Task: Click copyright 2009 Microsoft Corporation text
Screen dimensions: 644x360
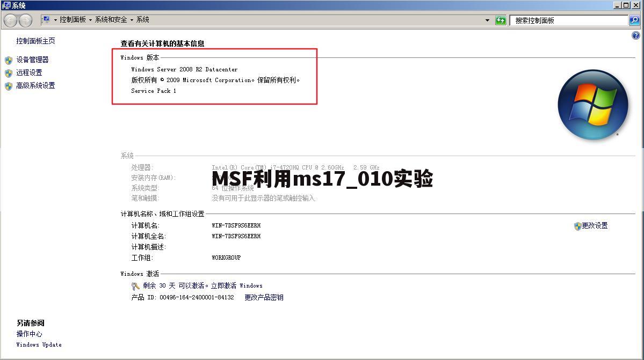Action: [215, 80]
